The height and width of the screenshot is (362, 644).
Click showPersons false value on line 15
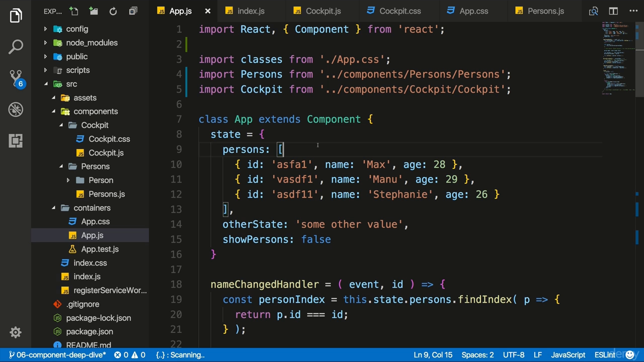tap(316, 239)
